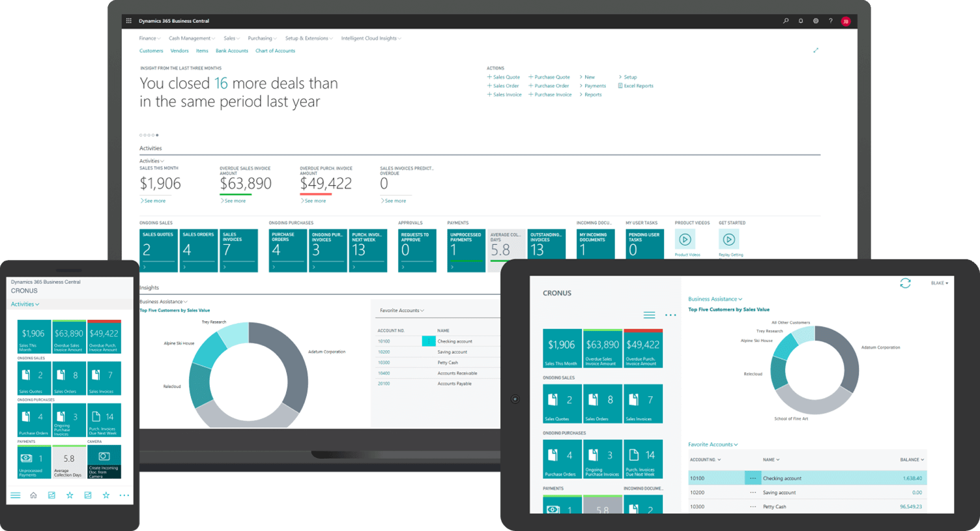Open the Finance menu on laptop
980x531 pixels.
click(x=149, y=38)
